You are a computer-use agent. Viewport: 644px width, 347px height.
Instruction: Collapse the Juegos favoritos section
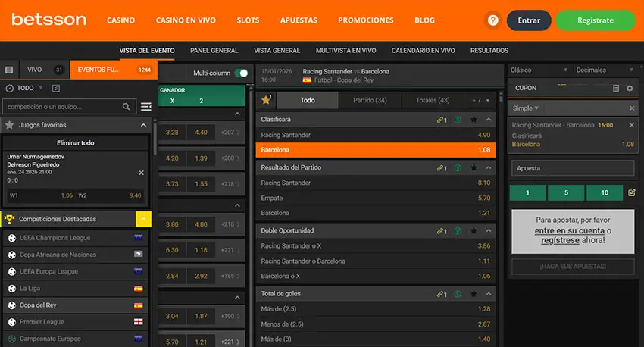click(143, 125)
